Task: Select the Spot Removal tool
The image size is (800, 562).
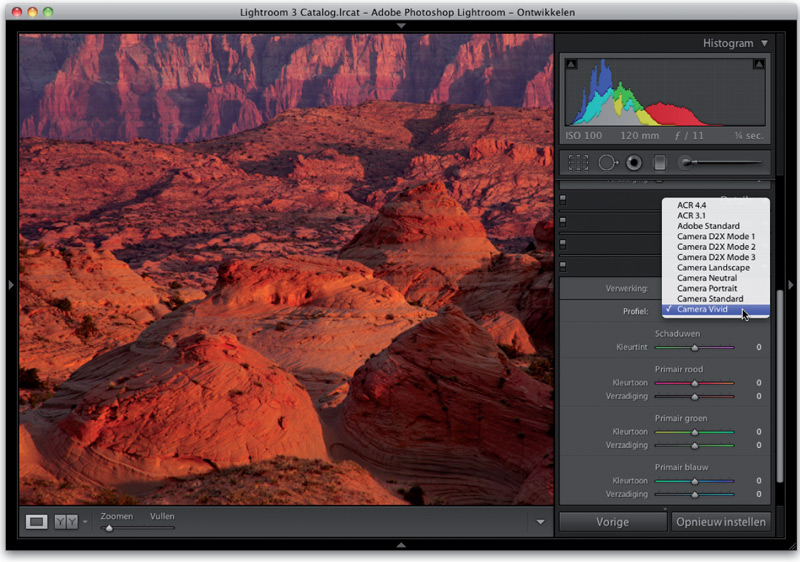Action: tap(607, 163)
